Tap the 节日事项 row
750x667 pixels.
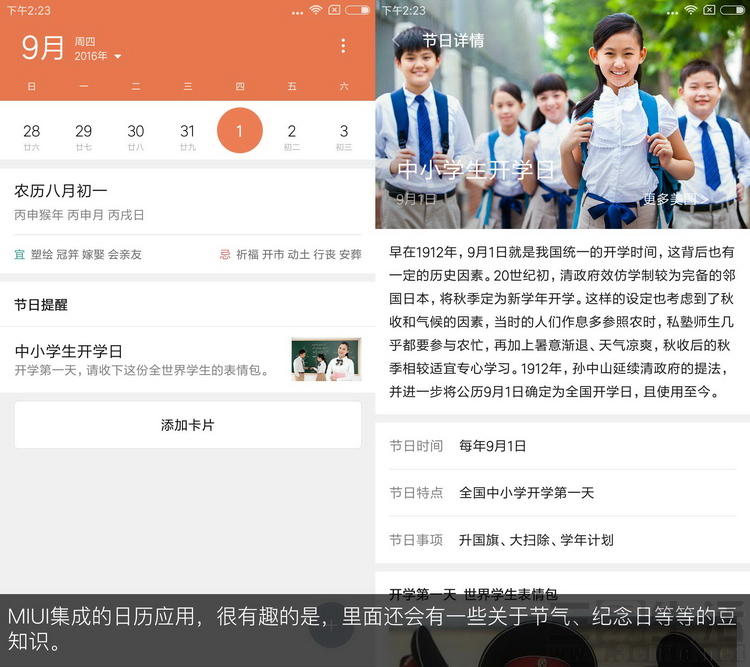pos(562,540)
